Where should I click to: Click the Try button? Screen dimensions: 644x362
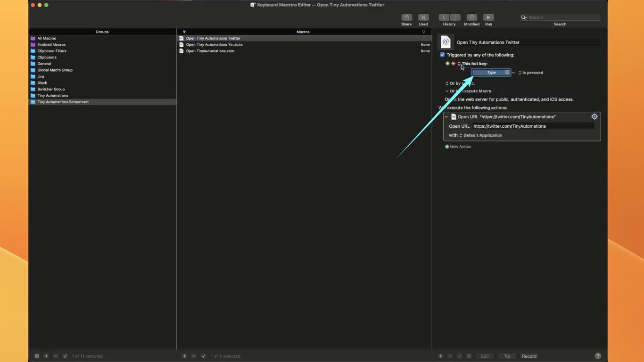pos(507,356)
